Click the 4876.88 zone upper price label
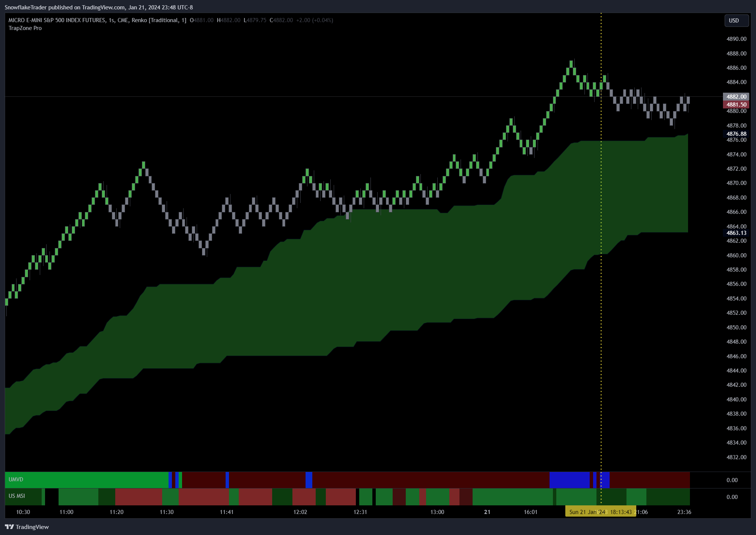Viewport: 756px width, 535px height. (x=736, y=134)
